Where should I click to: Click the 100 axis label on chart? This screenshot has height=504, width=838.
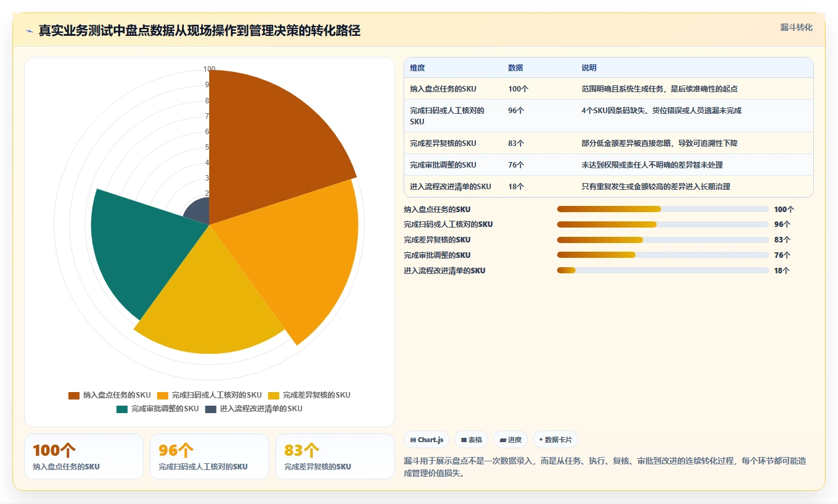209,69
